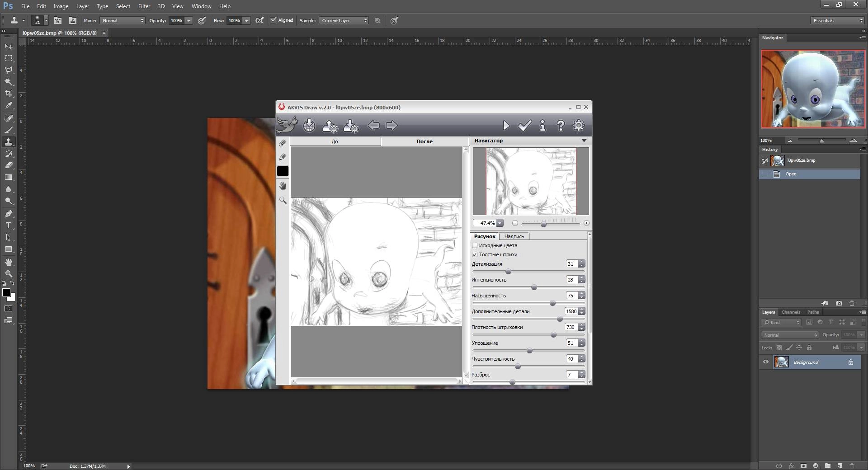Switch to the Paths tab
The image size is (868, 470).
(x=813, y=312)
